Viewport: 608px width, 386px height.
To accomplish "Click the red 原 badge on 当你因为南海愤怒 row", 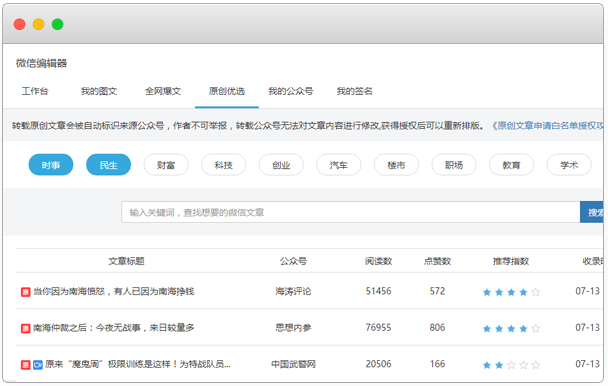I will (x=26, y=292).
